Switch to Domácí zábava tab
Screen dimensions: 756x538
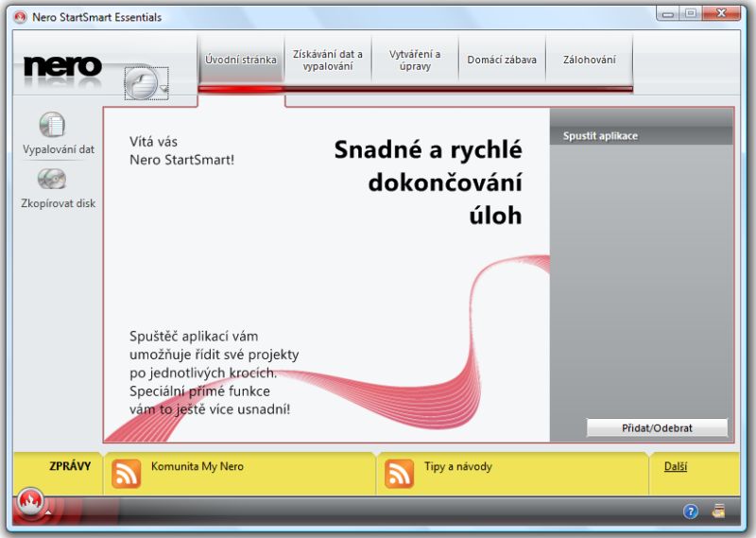[502, 60]
